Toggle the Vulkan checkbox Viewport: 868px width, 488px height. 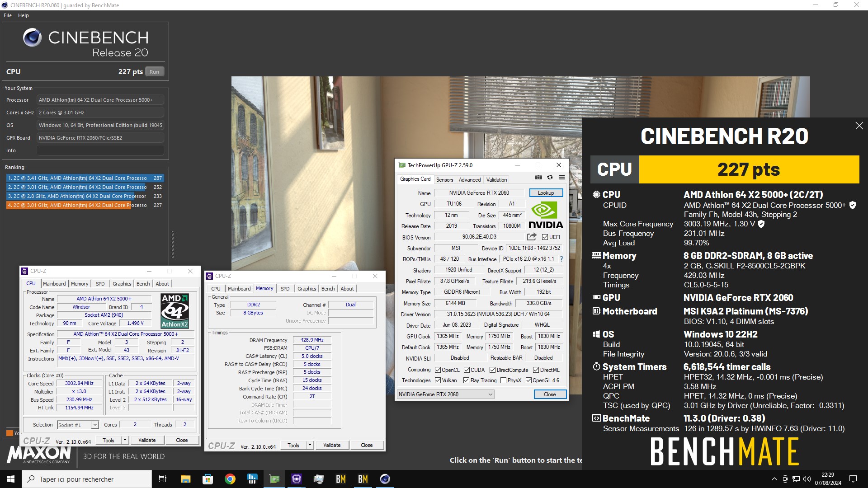[x=438, y=380]
